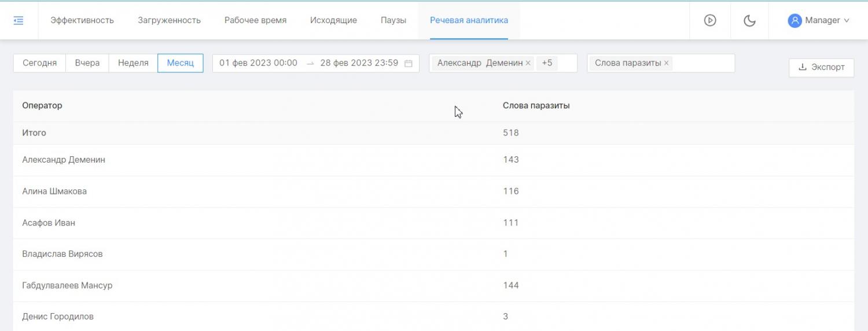868x331 pixels.
Task: Remove Слова паразиты filter tag
Action: (667, 63)
